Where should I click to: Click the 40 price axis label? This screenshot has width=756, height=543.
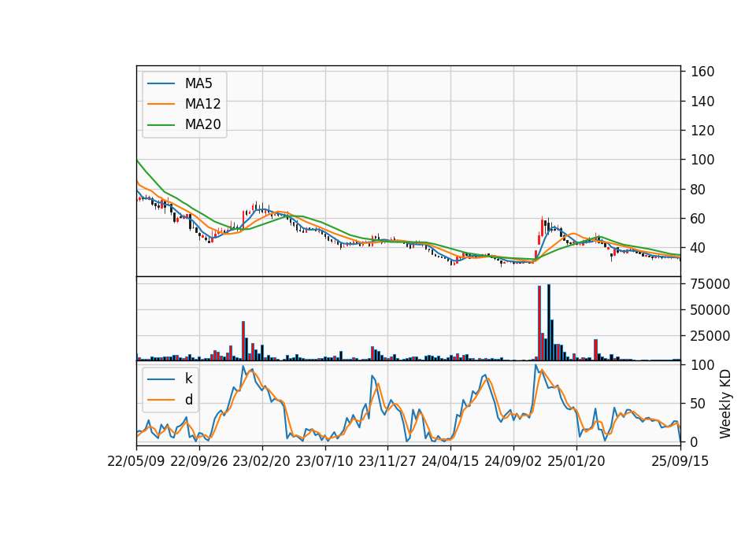699,248
